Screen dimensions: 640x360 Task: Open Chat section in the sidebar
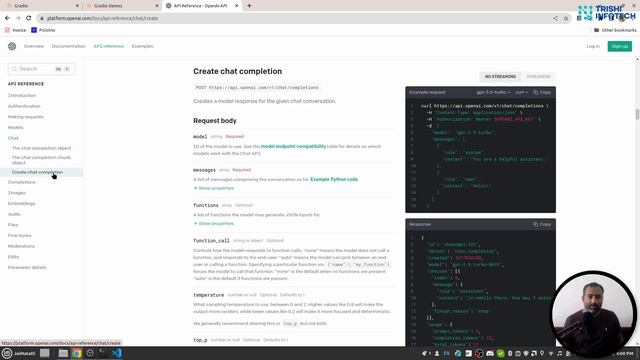click(x=13, y=138)
